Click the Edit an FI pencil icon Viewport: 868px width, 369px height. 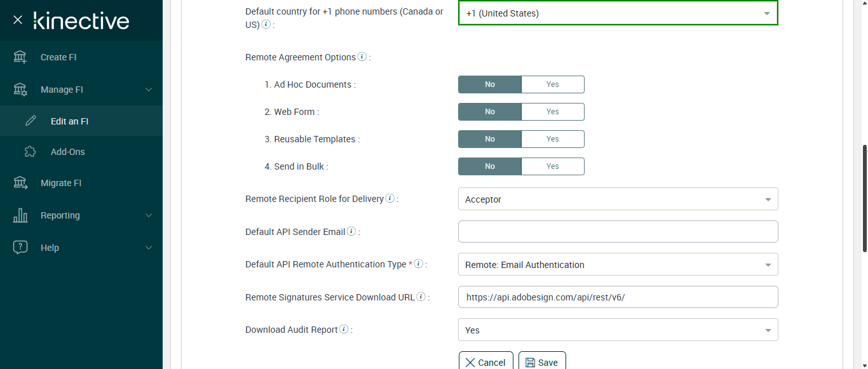[x=31, y=121]
